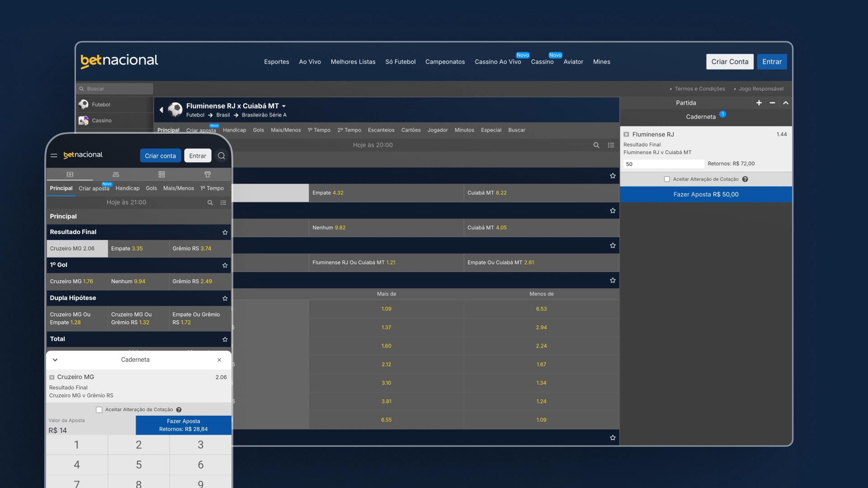The image size is (868, 488).
Task: Favorite the desktop market above Nenhum 9.82
Action: [613, 211]
